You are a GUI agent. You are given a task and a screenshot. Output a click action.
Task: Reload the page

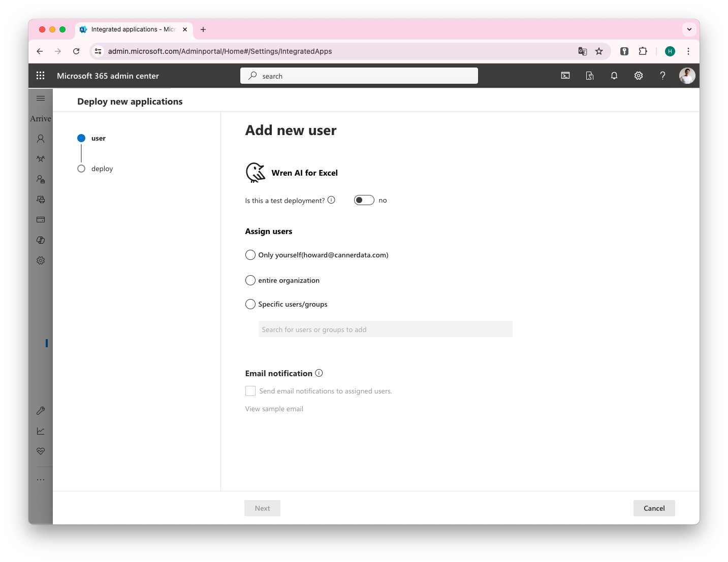pos(76,51)
